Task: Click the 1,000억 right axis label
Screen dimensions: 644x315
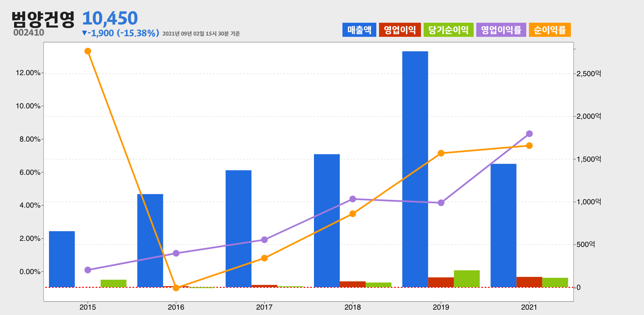Action: coord(589,202)
